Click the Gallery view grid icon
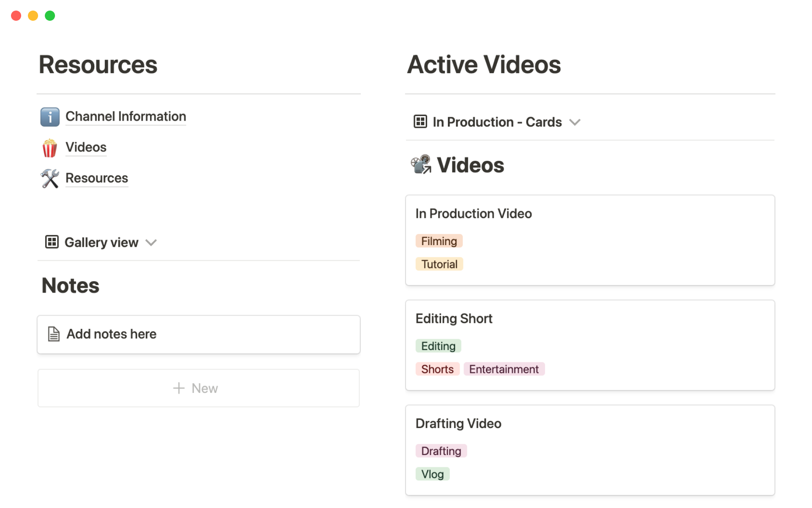812x508 pixels. pos(52,242)
